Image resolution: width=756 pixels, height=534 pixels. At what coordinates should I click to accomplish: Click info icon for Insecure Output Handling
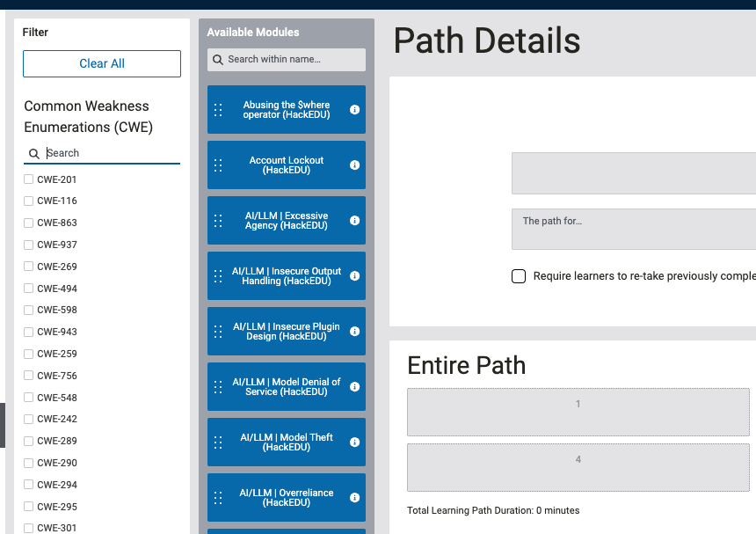[354, 276]
